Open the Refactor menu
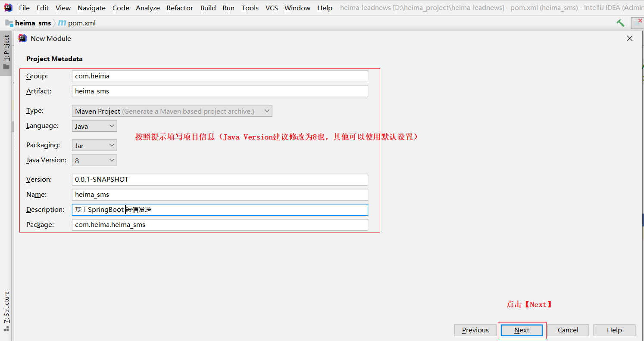 click(x=180, y=8)
